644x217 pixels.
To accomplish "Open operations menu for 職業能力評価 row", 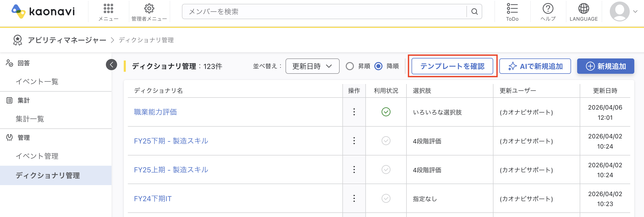I will coord(354,112).
